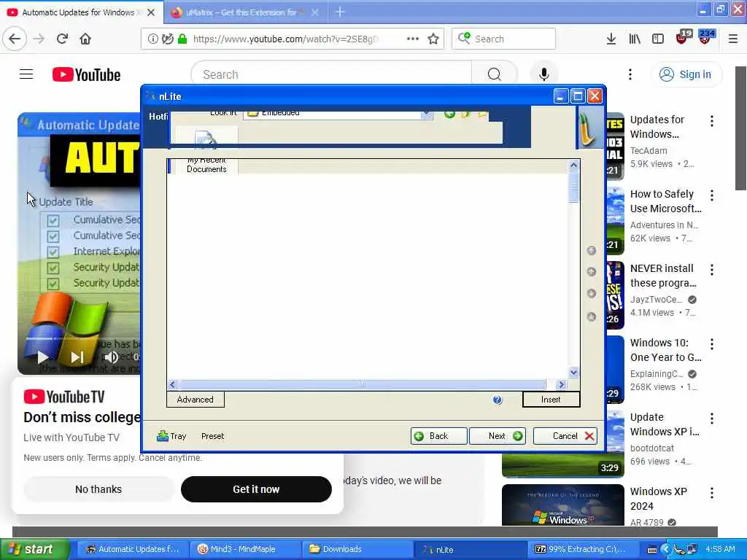Screen dimensions: 747x560
Task: Click the taskbar clock showing 4:58 AM
Action: (x=720, y=549)
